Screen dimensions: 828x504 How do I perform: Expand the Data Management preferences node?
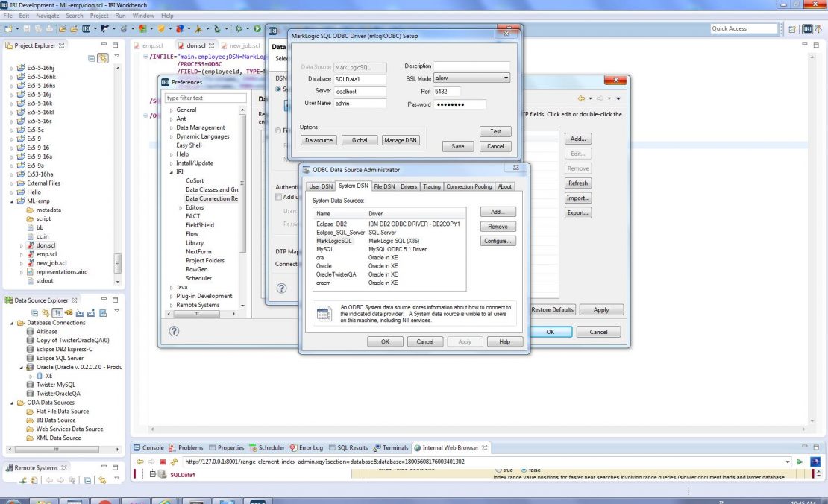coord(171,127)
